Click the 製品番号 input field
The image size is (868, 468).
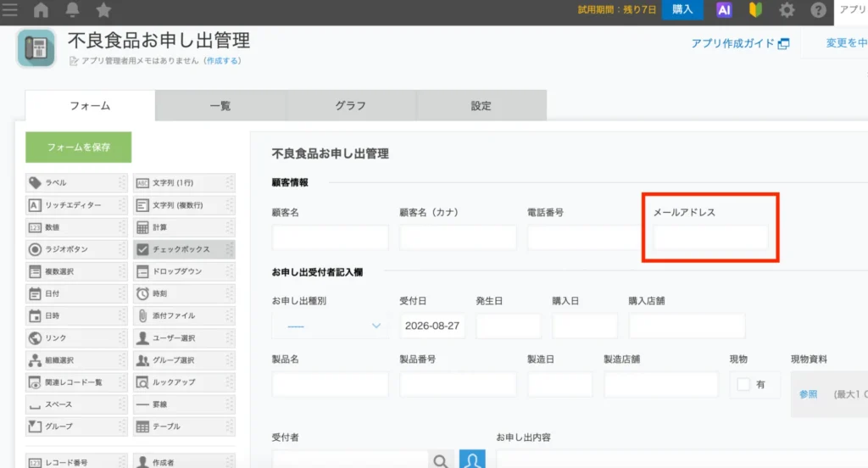tap(458, 384)
